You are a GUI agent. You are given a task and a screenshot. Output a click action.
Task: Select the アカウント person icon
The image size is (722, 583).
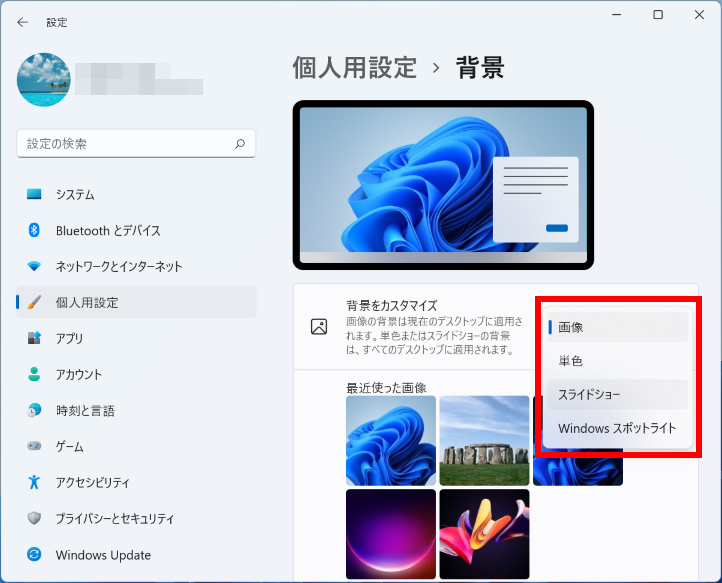(34, 374)
